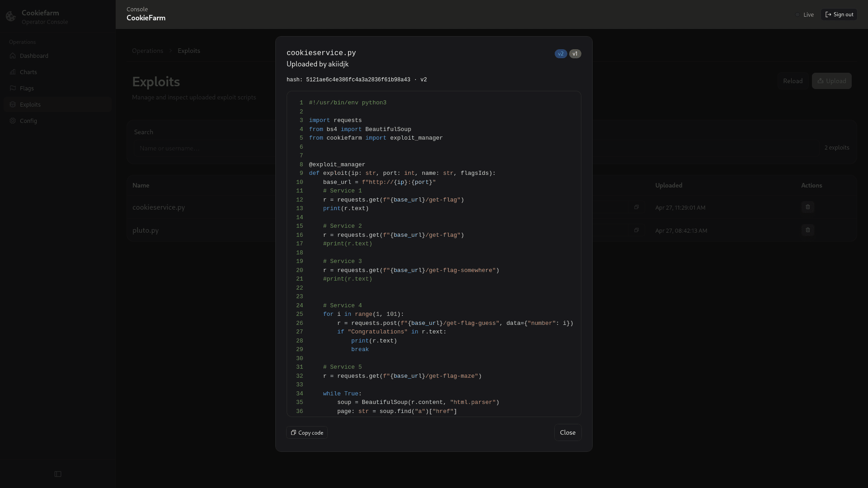Image resolution: width=868 pixels, height=488 pixels.
Task: Switch to version v1 of cookieservice.py
Action: [575, 54]
